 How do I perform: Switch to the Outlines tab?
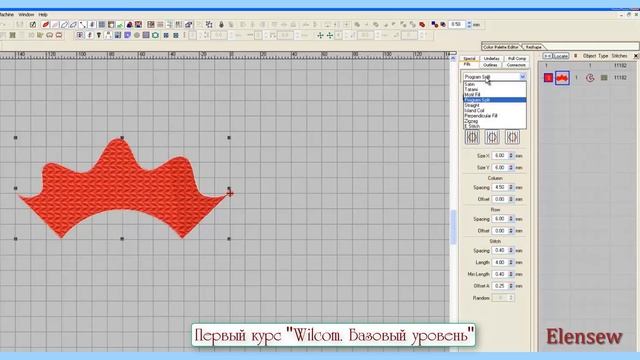490,65
